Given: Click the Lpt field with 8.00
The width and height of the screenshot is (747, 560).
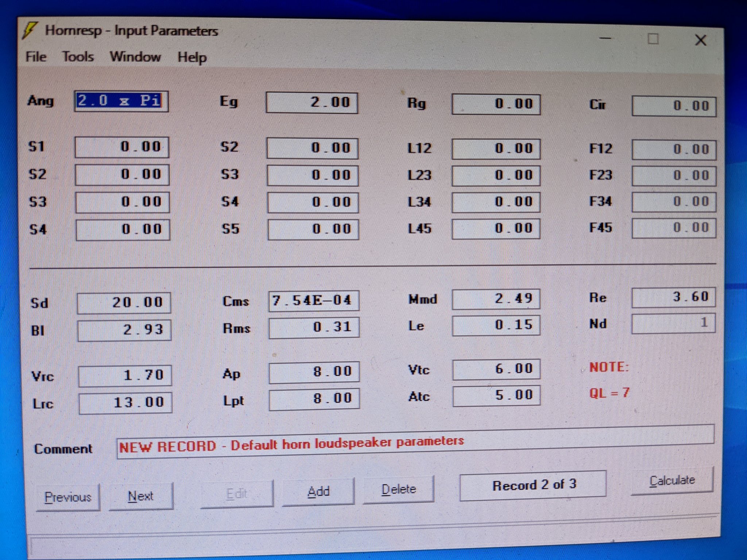Looking at the screenshot, I should [x=314, y=399].
